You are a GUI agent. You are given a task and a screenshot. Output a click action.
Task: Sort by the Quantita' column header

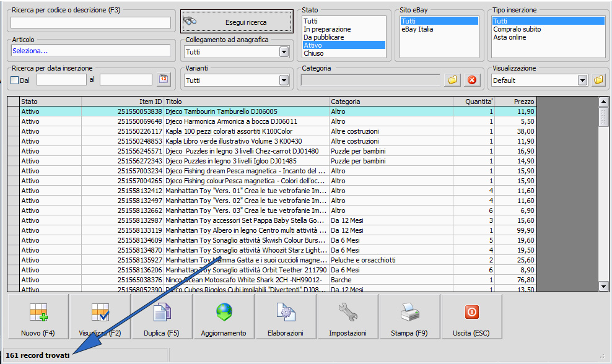(473, 102)
